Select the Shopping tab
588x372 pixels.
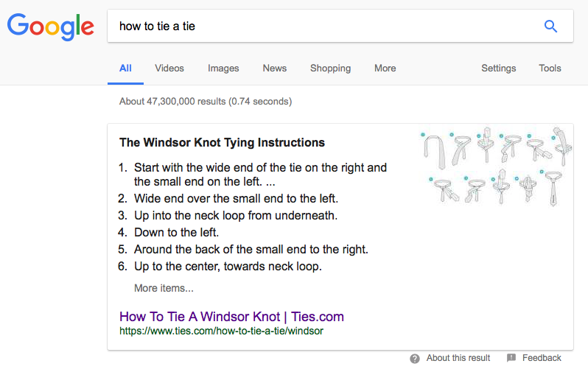pyautogui.click(x=330, y=69)
